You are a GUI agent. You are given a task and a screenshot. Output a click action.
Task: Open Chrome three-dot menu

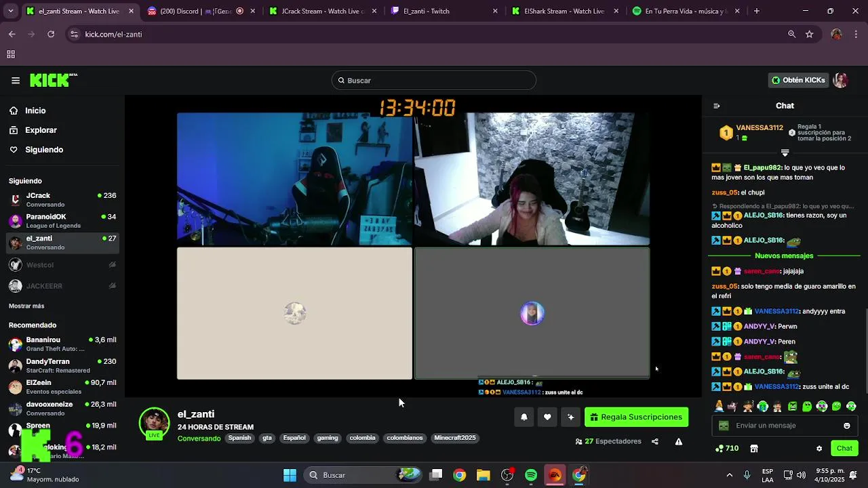pos(856,34)
